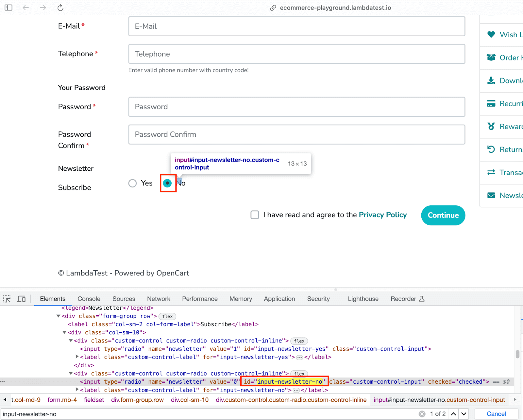Viewport: 523px width, 420px height.
Task: Collapse the form-group row div node
Action: point(59,316)
